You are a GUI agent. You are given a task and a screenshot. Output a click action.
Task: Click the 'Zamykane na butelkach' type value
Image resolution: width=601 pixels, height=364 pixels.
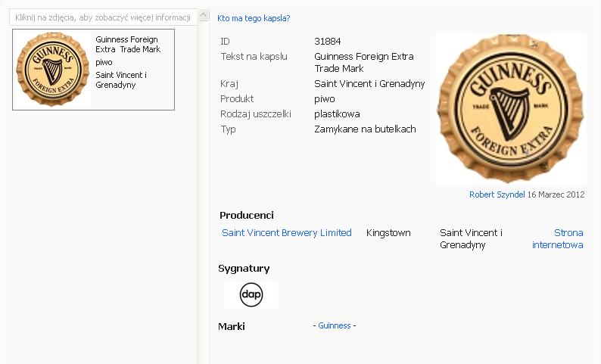coord(365,129)
